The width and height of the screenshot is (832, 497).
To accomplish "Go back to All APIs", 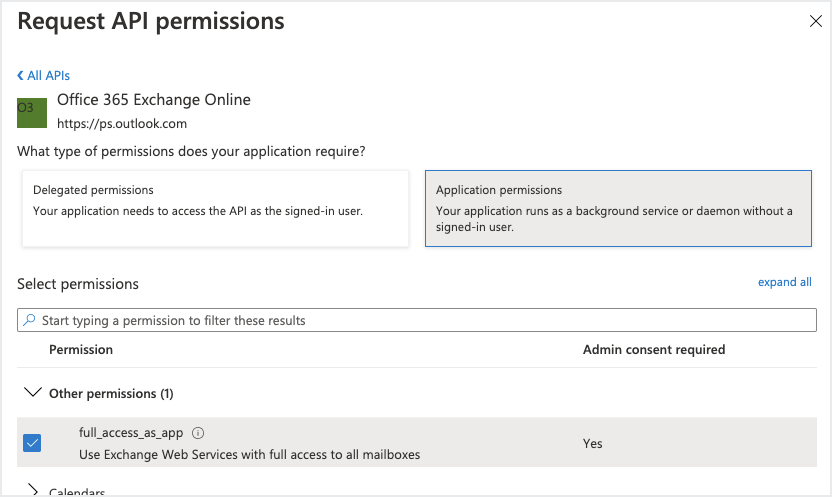I will [44, 76].
